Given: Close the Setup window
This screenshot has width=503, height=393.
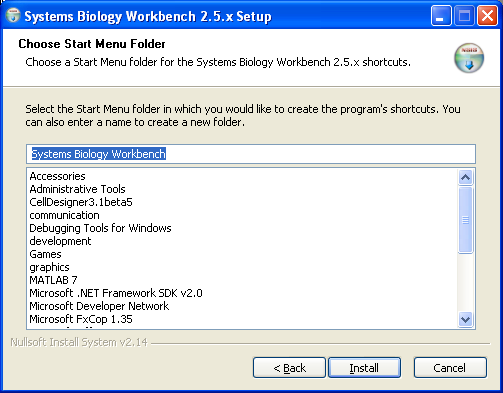Looking at the screenshot, I should [487, 16].
